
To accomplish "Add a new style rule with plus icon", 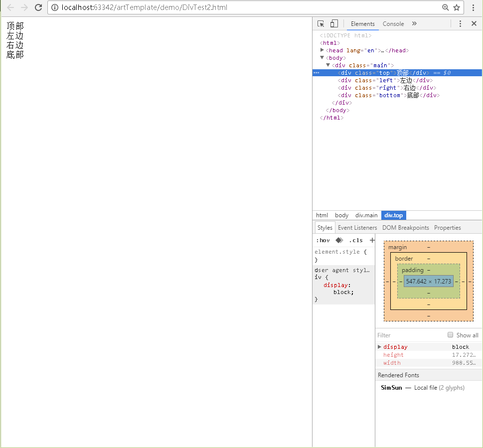I will [372, 240].
